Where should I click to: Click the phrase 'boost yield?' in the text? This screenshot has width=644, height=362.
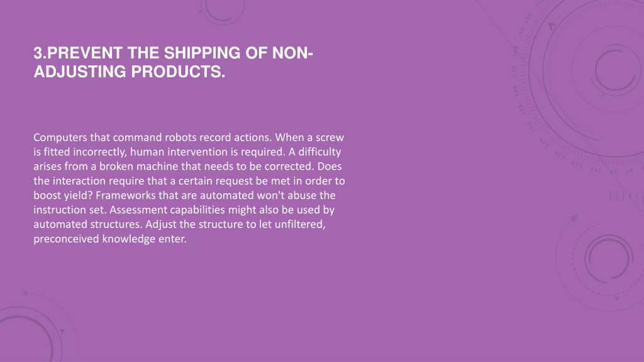(x=63, y=195)
